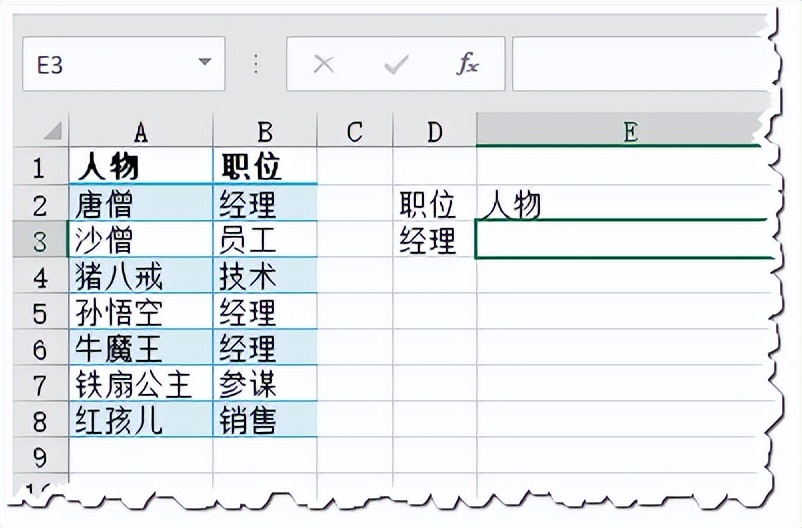Viewport: 802px width, 528px height.
Task: Select row 1 header
Action: [x=40, y=167]
